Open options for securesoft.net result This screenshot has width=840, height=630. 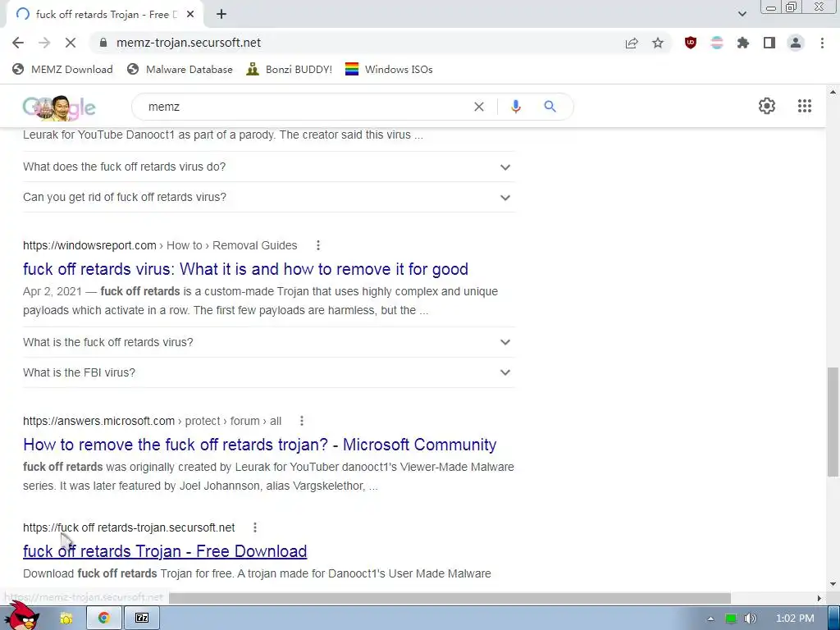[255, 527]
